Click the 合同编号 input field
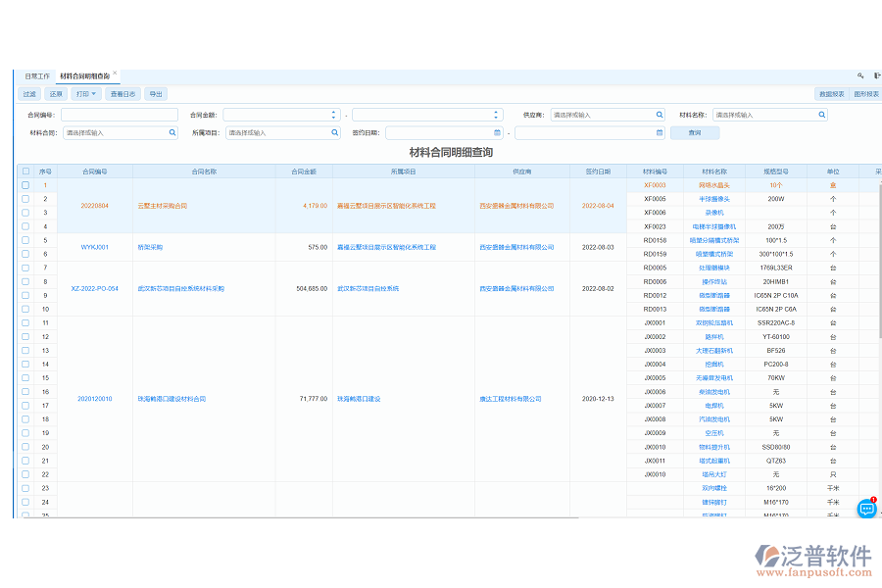The height and width of the screenshot is (588, 882). pos(119,115)
